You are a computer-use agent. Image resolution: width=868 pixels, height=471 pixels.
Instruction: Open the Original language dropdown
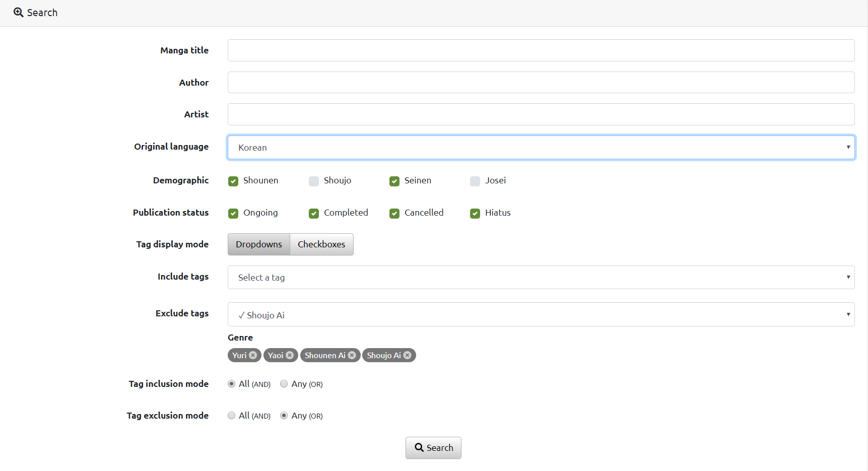541,148
